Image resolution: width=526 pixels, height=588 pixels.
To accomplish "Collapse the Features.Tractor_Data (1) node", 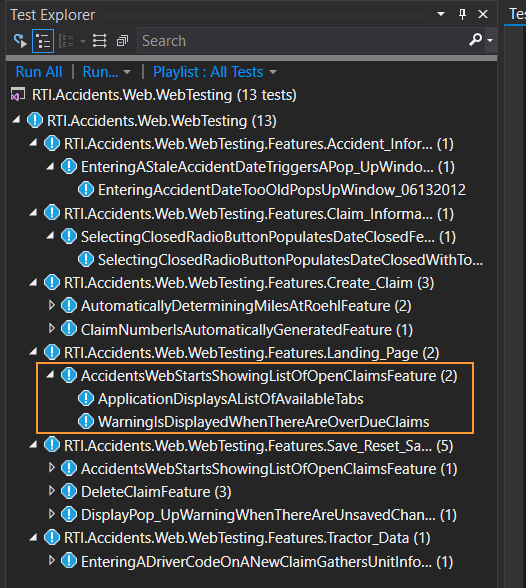I will (x=33, y=537).
